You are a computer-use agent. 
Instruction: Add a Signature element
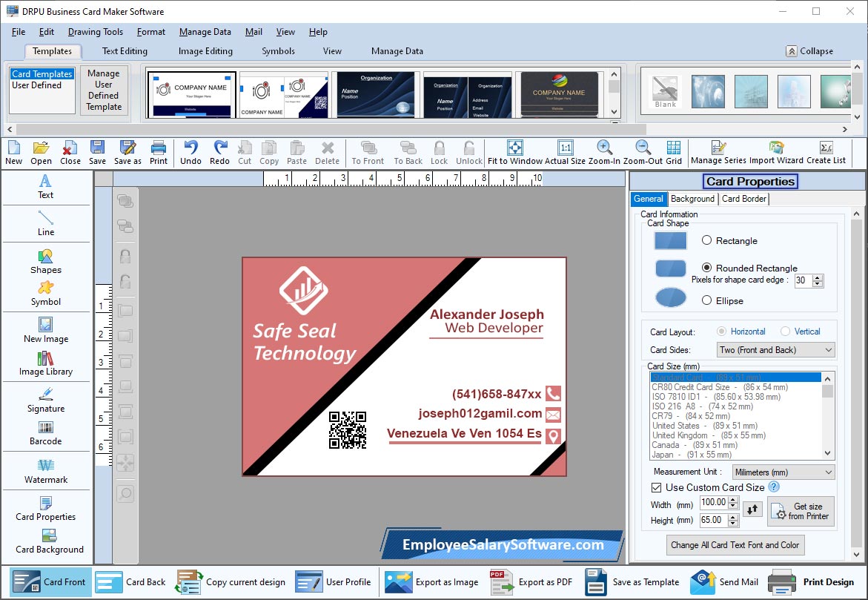tap(45, 400)
